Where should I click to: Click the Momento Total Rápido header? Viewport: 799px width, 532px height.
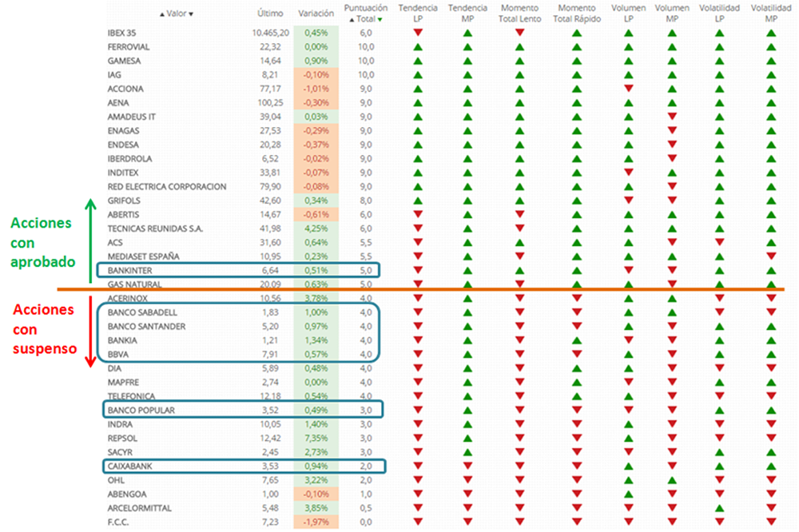tap(577, 14)
